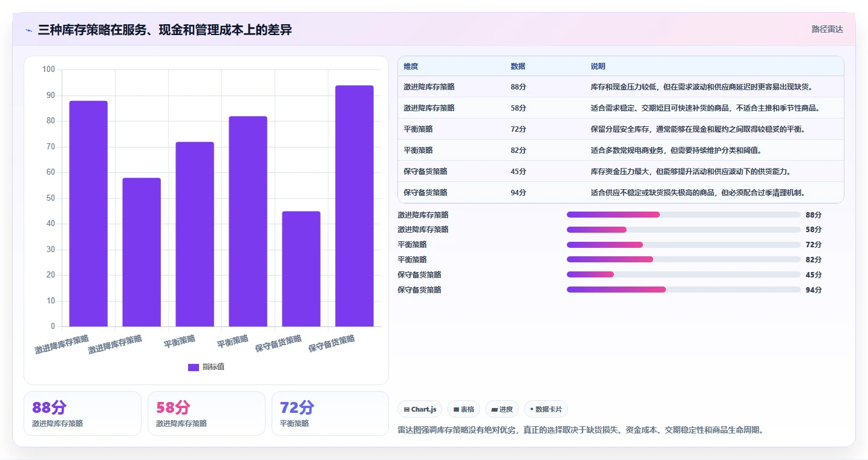The height and width of the screenshot is (460, 868).
Task: Click the progress bar labeled 82分
Action: click(684, 259)
